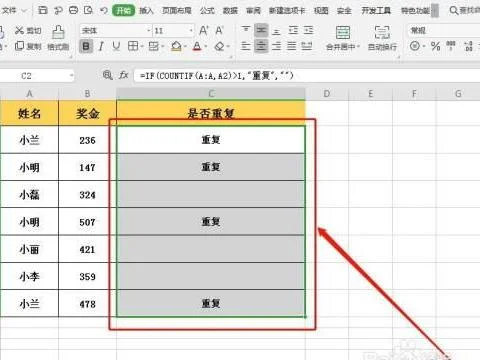Increase font size with the A+ icon
Screen dimensions: 480x360
click(x=204, y=31)
